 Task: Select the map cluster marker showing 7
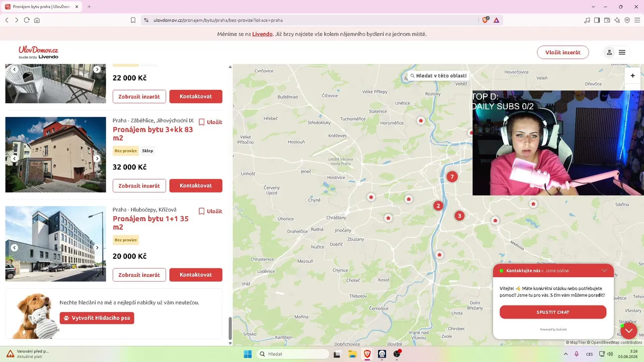tap(452, 176)
